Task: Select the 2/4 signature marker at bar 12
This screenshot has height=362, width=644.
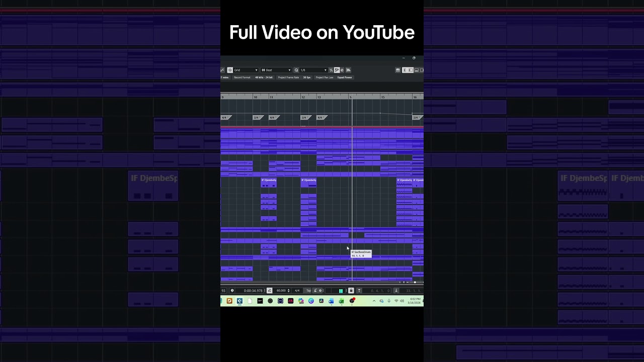Action: click(305, 118)
